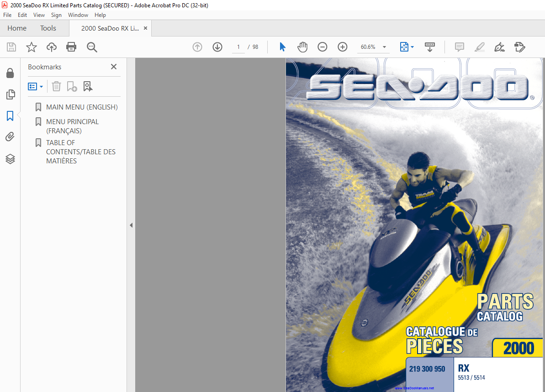
Task: Go to previous page arrow
Action: (197, 47)
